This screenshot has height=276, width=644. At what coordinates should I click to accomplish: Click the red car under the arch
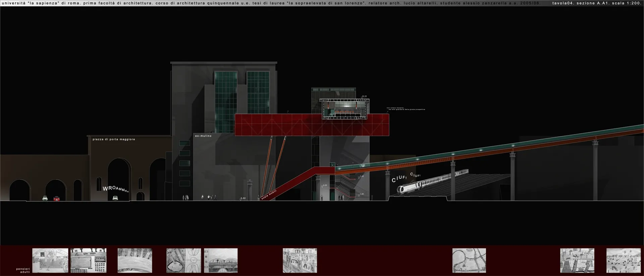[57, 198]
